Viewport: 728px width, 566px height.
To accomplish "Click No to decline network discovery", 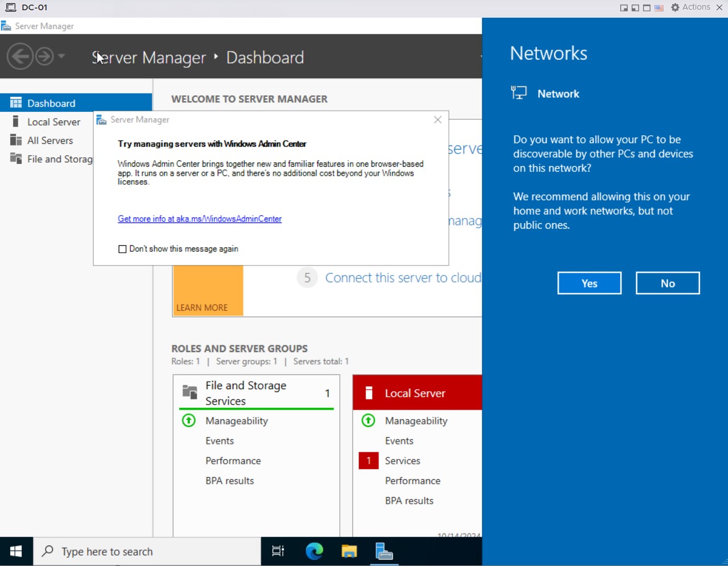I will coord(668,284).
